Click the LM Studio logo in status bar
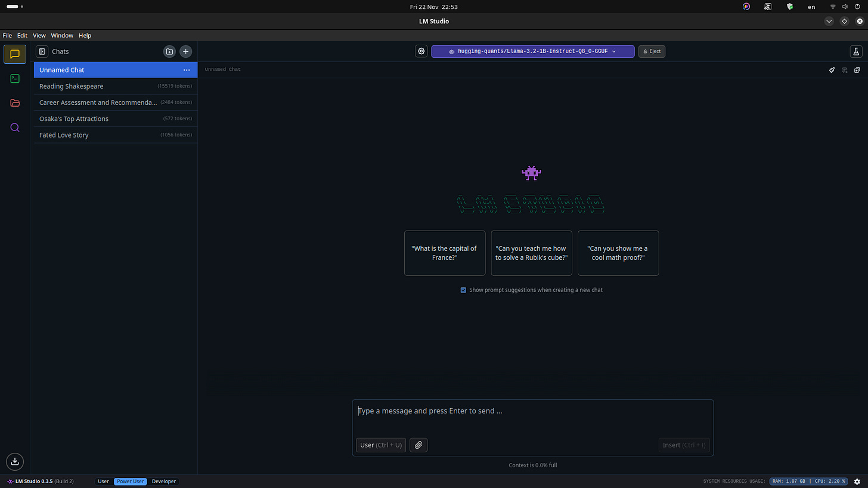868x488 pixels. 10,481
